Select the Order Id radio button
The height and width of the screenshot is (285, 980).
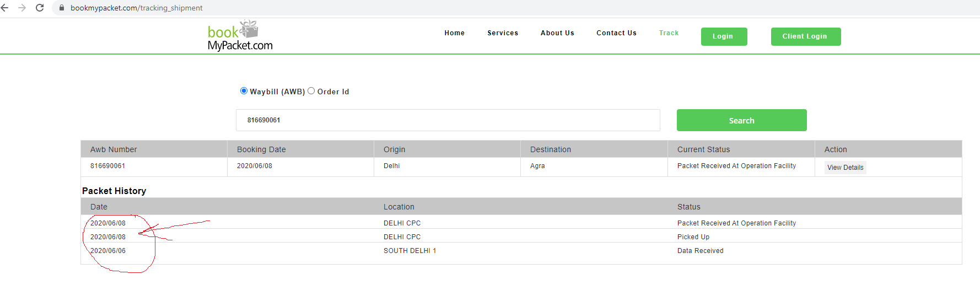pos(311,91)
